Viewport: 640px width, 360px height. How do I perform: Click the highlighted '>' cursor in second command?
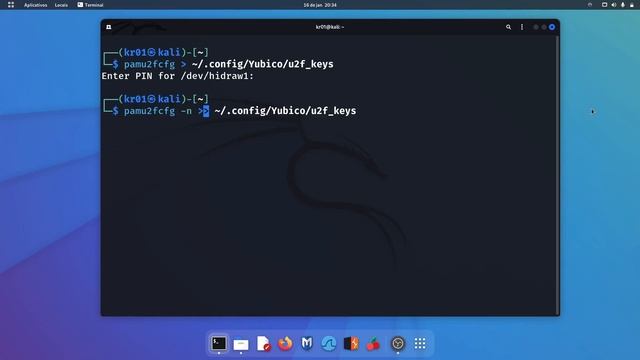206,111
